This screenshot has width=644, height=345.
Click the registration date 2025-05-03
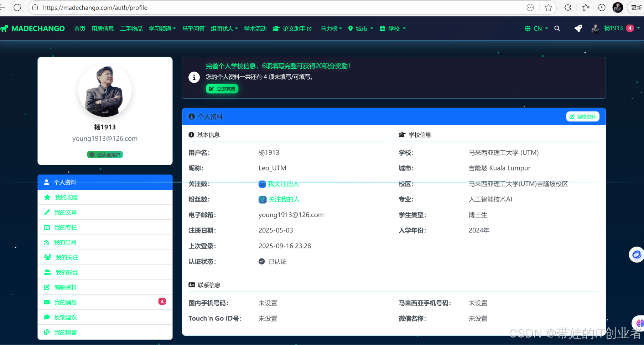276,230
